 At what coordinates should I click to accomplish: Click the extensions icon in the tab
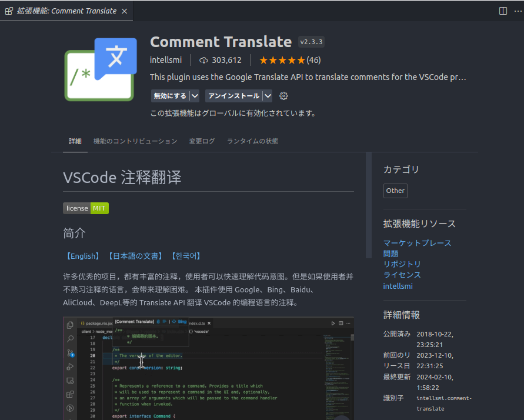9,11
